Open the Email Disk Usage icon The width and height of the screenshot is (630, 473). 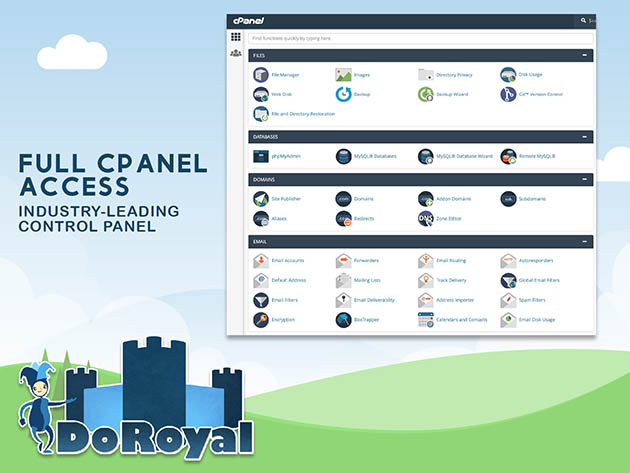click(508, 320)
